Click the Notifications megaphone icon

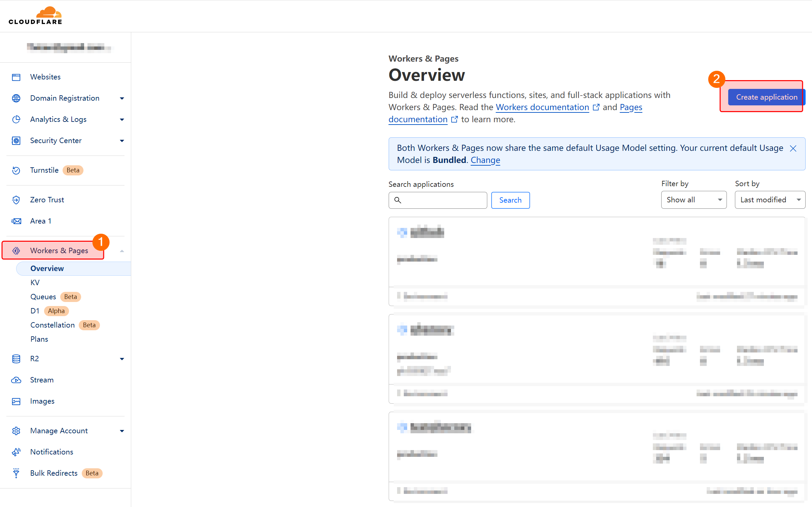coord(16,452)
